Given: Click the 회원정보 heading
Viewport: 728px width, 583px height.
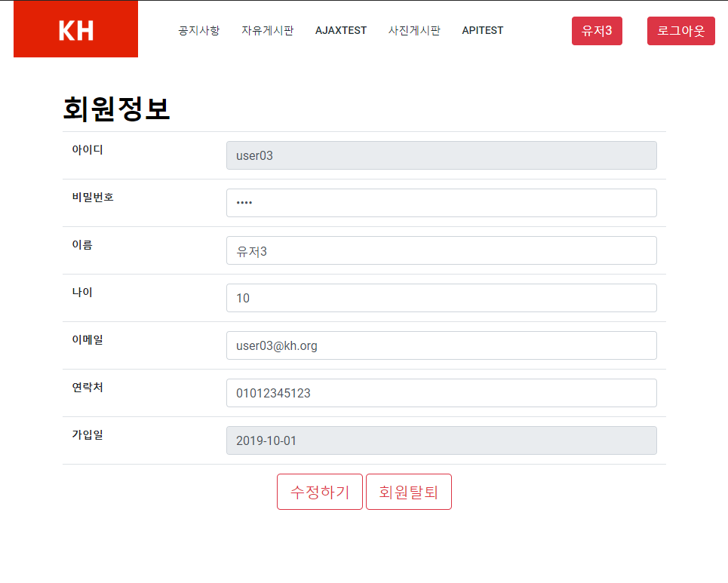Looking at the screenshot, I should 116,109.
